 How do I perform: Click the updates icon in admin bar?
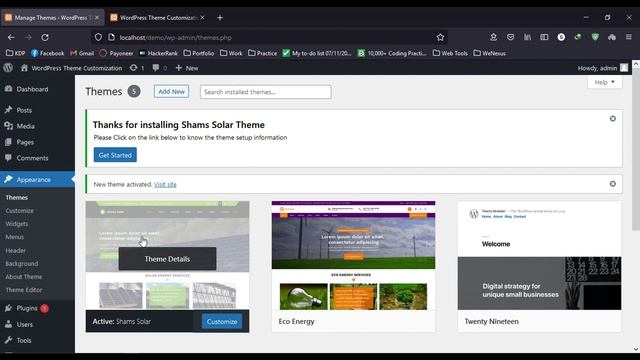coord(137,68)
